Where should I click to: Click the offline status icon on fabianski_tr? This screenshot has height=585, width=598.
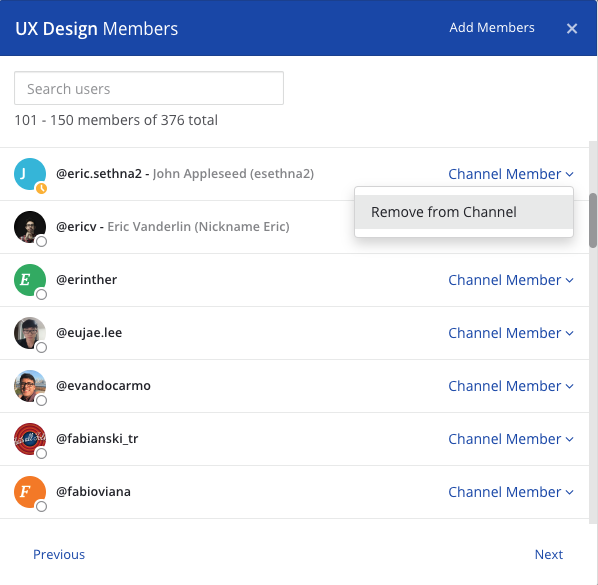click(x=41, y=453)
